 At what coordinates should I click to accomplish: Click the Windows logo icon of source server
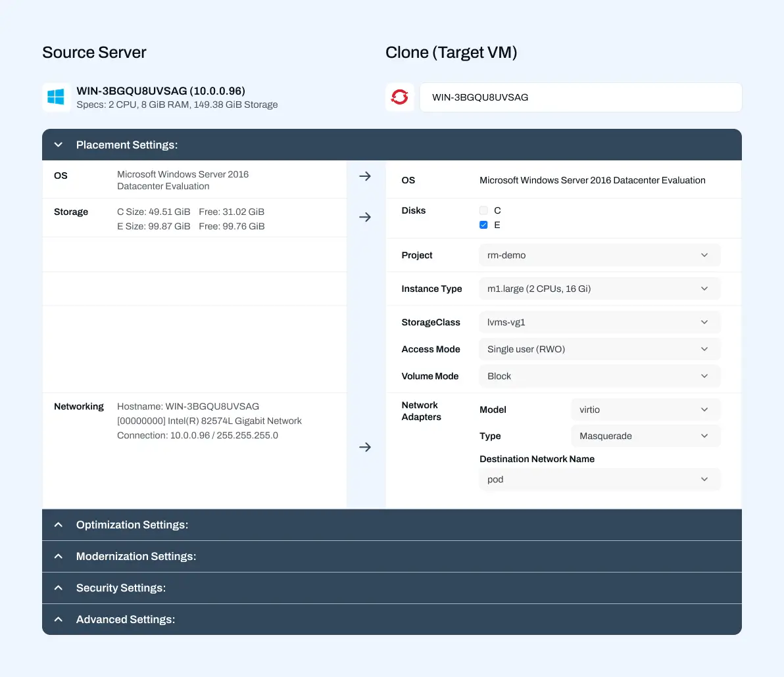click(x=56, y=97)
